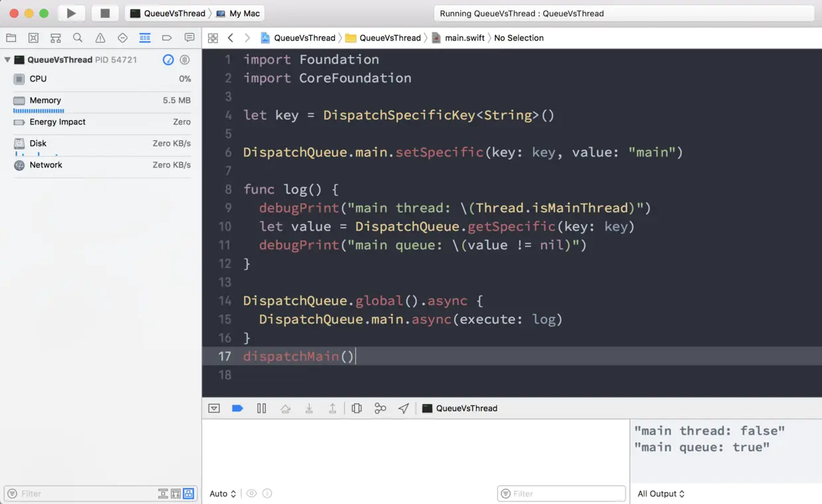This screenshot has height=504, width=822.
Task: Open the Find navigator
Action: click(x=78, y=38)
